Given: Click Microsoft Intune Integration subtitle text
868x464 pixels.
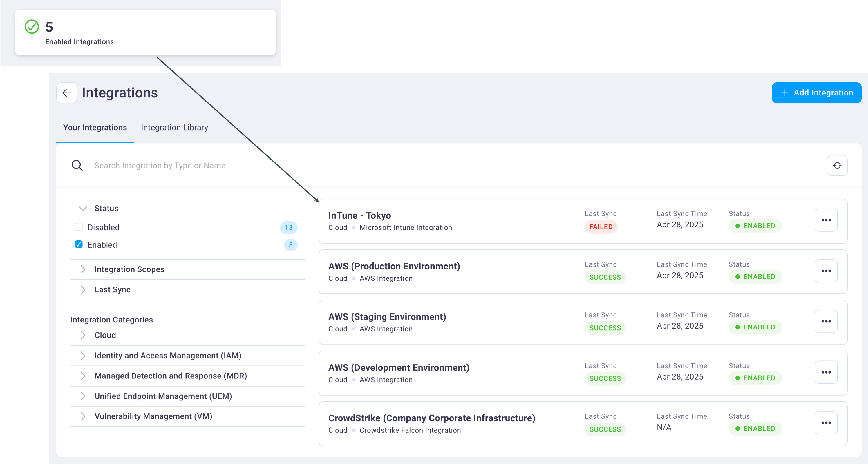Looking at the screenshot, I should coord(406,227).
